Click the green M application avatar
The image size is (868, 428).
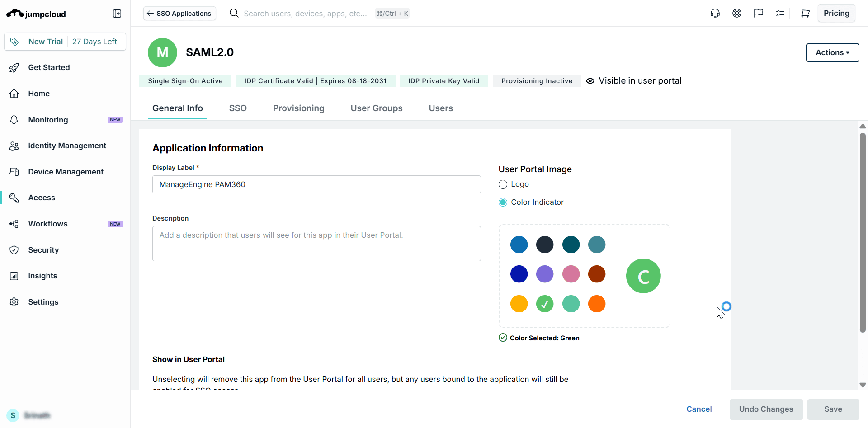point(162,52)
